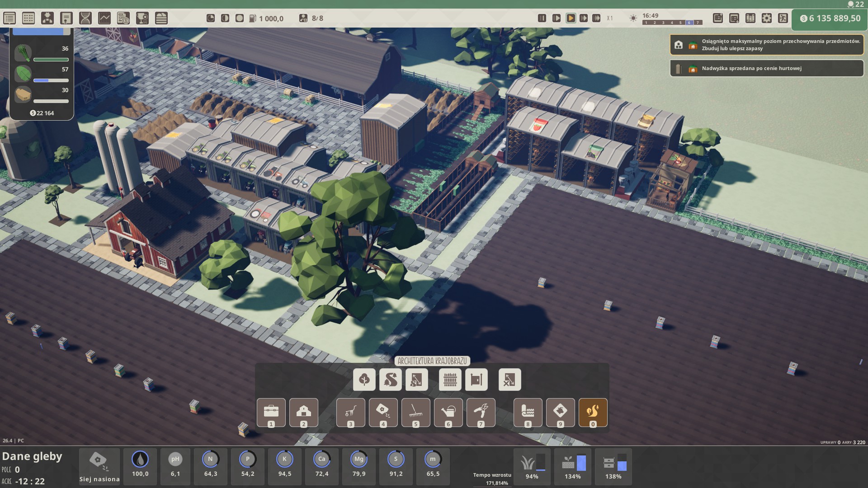Choose the gate placement tool
Screen dimensions: 868x488
pyautogui.click(x=476, y=380)
